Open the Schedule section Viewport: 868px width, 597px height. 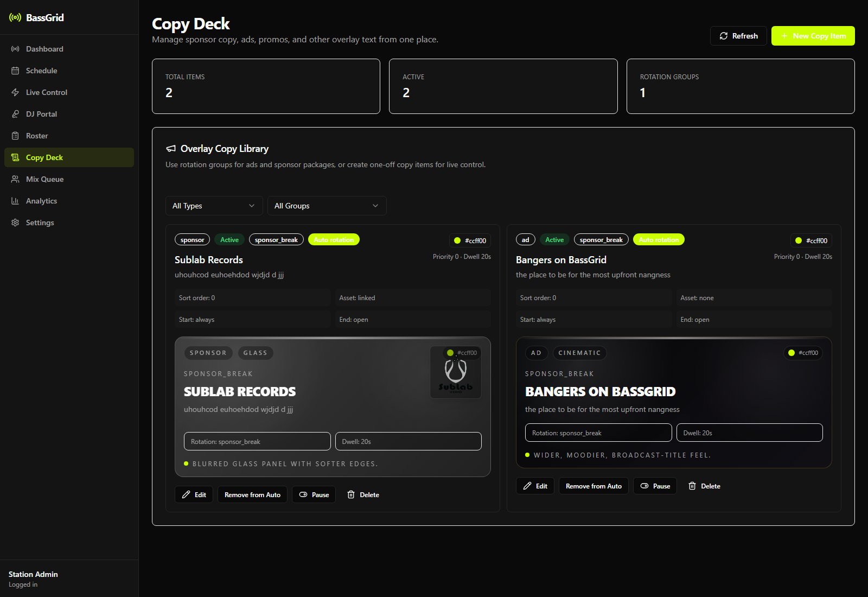coord(69,71)
